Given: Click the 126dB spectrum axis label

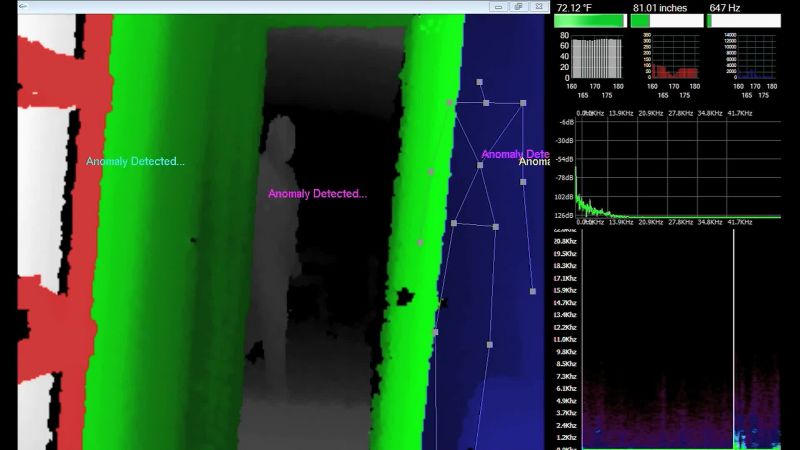Looking at the screenshot, I should 564,215.
